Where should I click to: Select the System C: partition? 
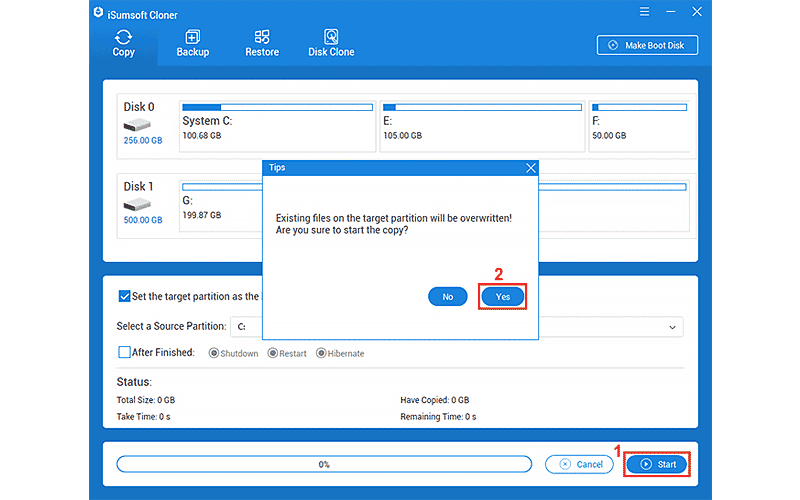[x=278, y=126]
